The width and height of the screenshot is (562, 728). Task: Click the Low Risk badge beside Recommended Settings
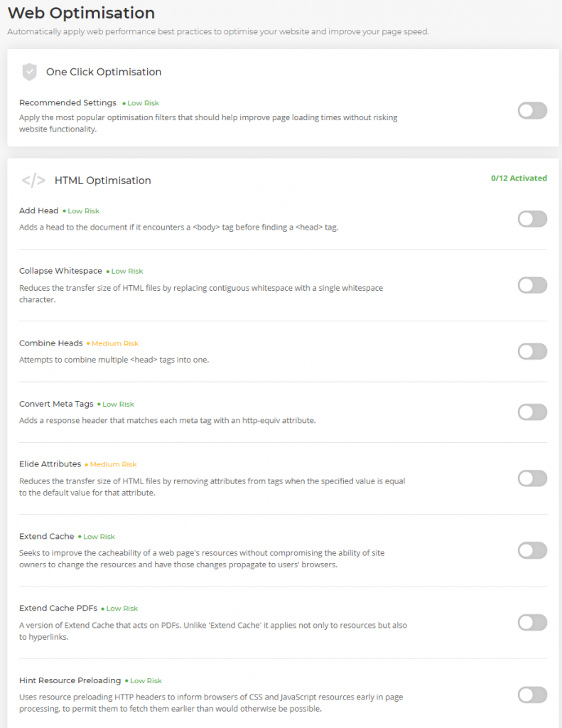pos(141,103)
